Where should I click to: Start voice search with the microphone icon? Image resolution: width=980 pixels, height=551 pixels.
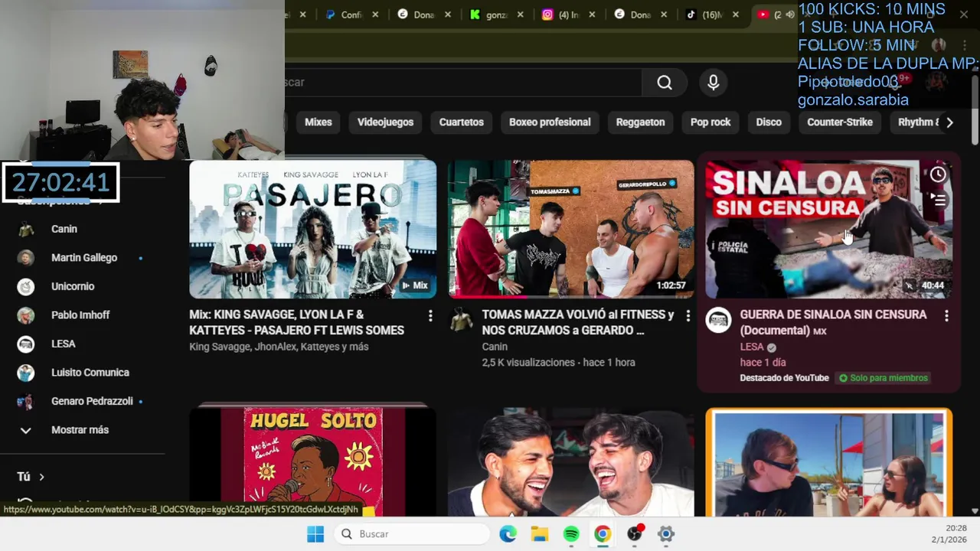tap(713, 83)
